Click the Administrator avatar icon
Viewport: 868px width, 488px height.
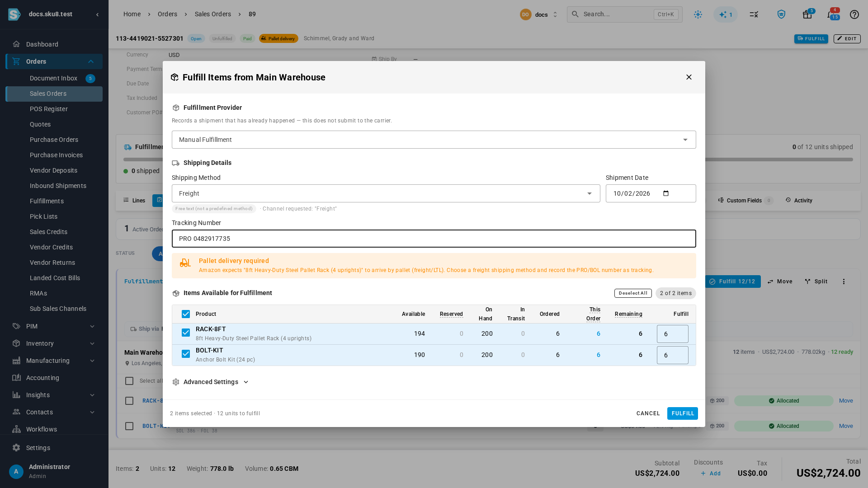[16, 472]
